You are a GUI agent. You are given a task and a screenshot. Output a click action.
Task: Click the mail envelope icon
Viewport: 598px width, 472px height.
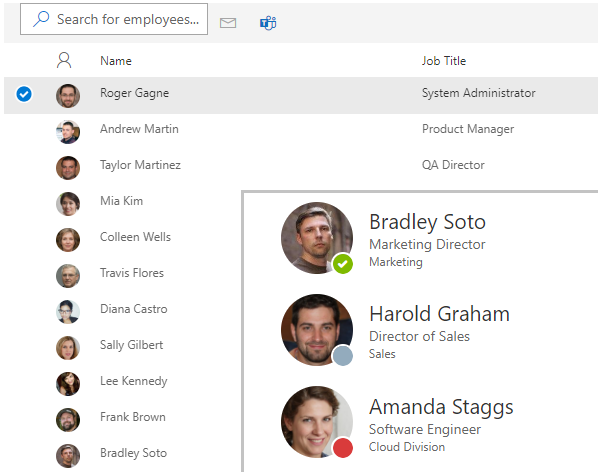tap(228, 23)
